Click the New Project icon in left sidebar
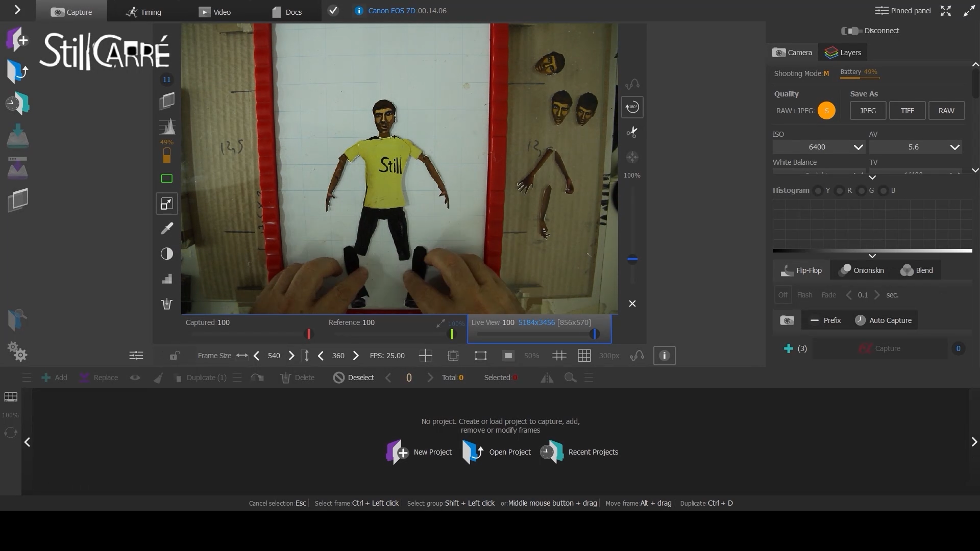Image resolution: width=980 pixels, height=551 pixels. [17, 40]
